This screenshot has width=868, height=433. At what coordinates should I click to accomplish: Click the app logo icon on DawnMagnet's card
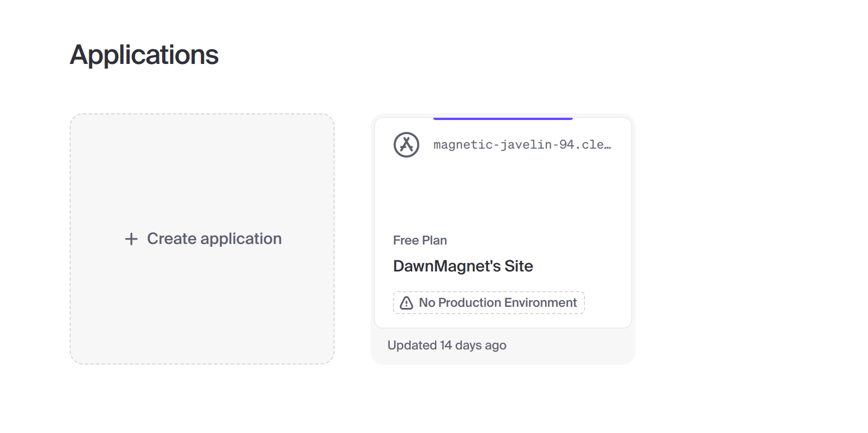406,145
